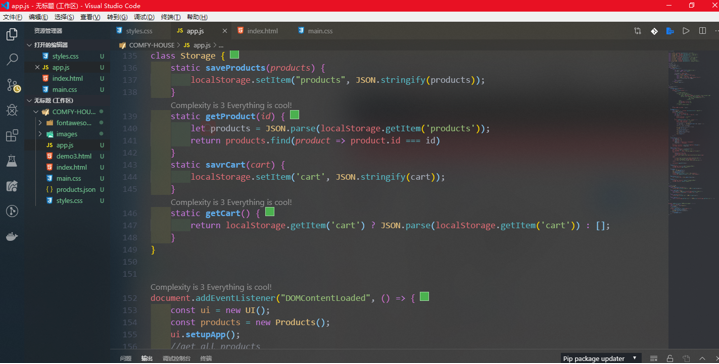Click the green square after getProduct(id)
This screenshot has width=719, height=364.
[294, 115]
